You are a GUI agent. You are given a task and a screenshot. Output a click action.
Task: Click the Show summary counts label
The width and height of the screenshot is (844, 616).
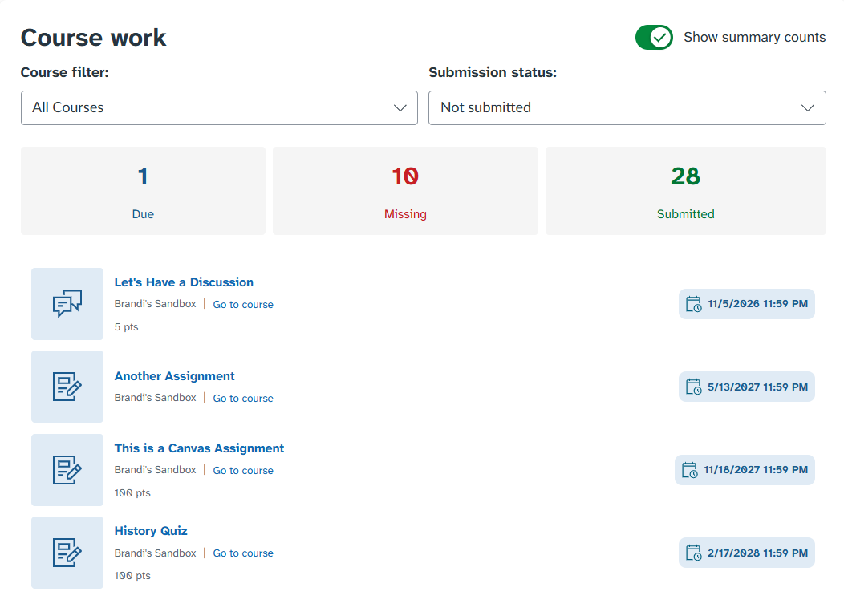click(755, 37)
